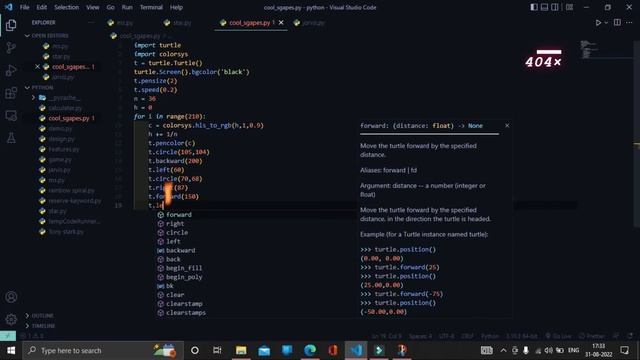The width and height of the screenshot is (640, 360).
Task: Open Run and Debug view
Action: 11,70
